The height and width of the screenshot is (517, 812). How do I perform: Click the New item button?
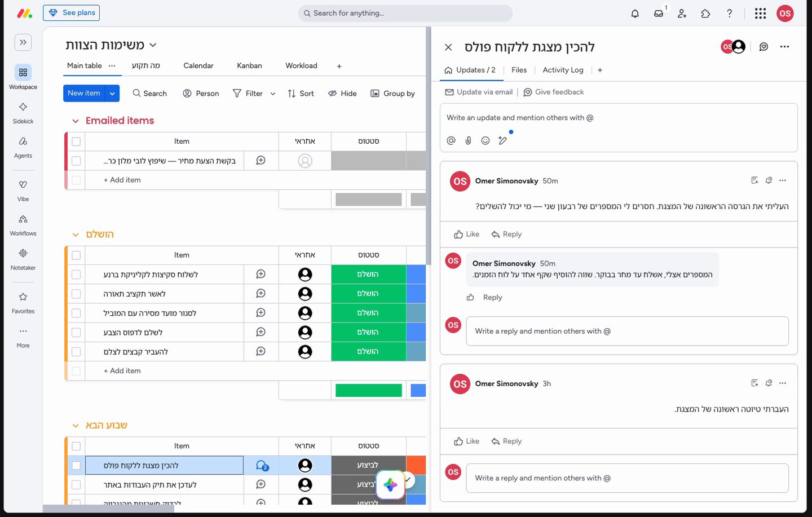(x=84, y=94)
